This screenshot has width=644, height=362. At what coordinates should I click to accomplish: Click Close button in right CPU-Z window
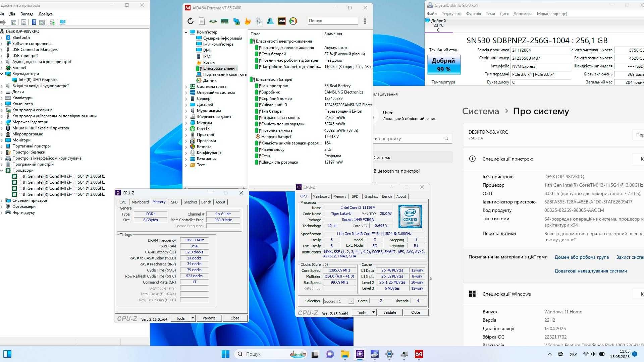(x=416, y=312)
